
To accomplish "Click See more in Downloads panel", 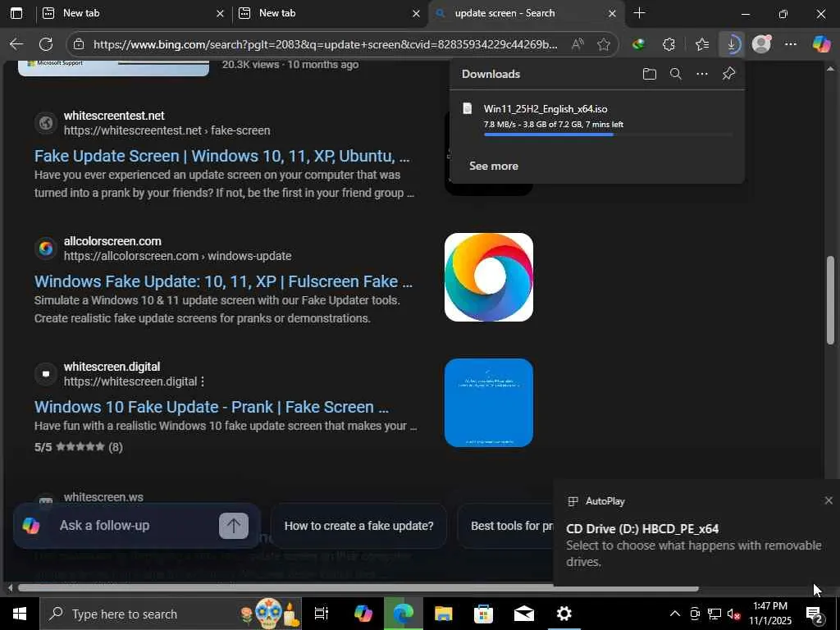I will click(x=493, y=166).
